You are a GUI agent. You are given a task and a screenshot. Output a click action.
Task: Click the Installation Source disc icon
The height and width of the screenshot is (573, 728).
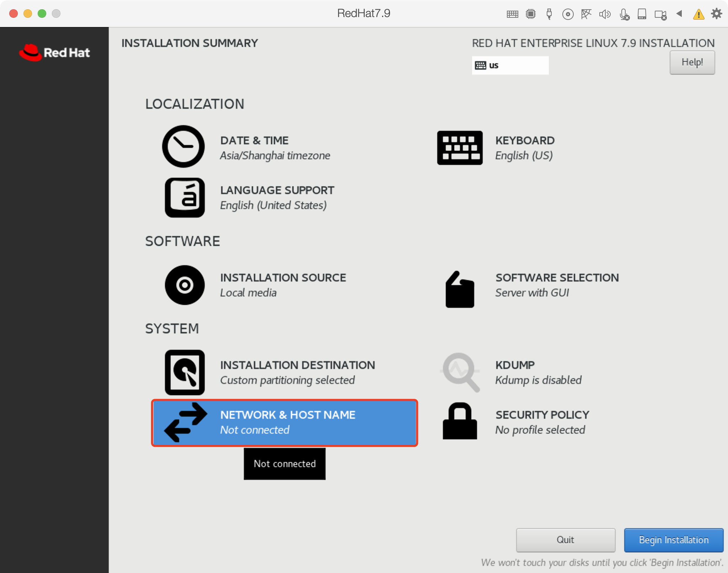coord(184,285)
